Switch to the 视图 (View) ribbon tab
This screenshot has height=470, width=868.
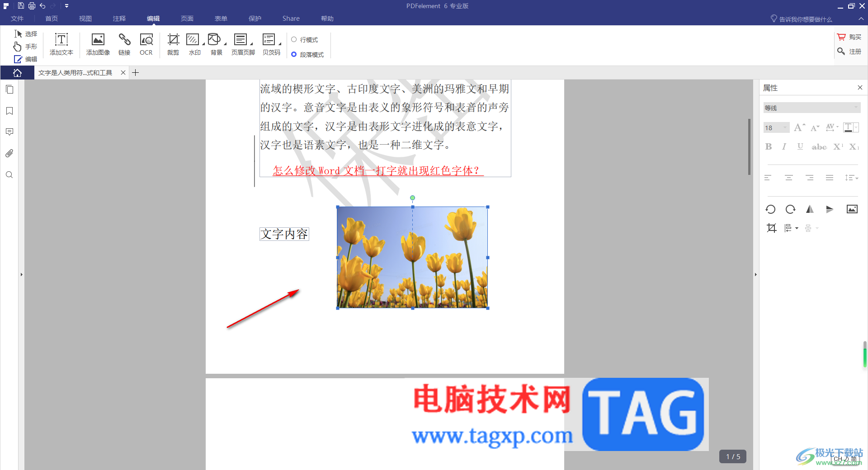[x=85, y=19]
